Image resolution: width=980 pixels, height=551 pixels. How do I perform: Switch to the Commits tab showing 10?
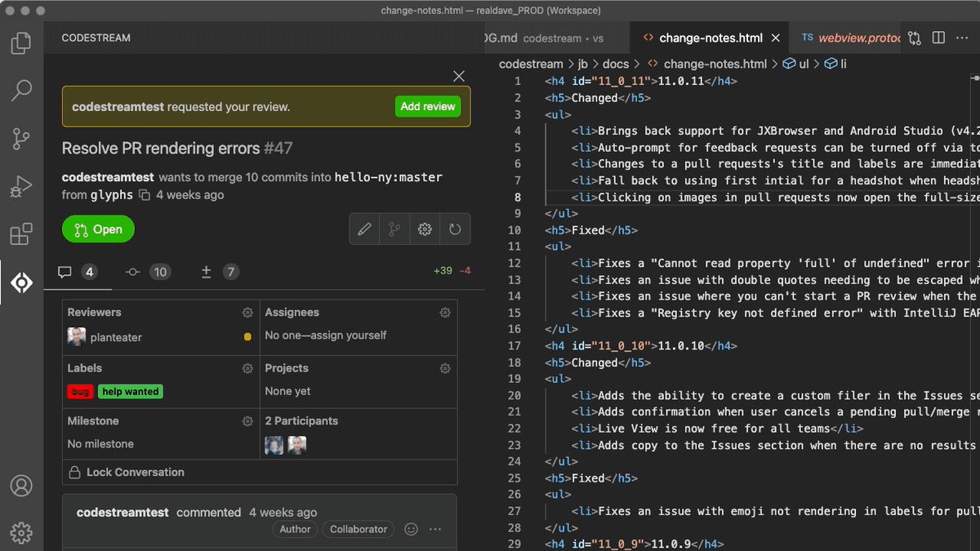pyautogui.click(x=148, y=272)
